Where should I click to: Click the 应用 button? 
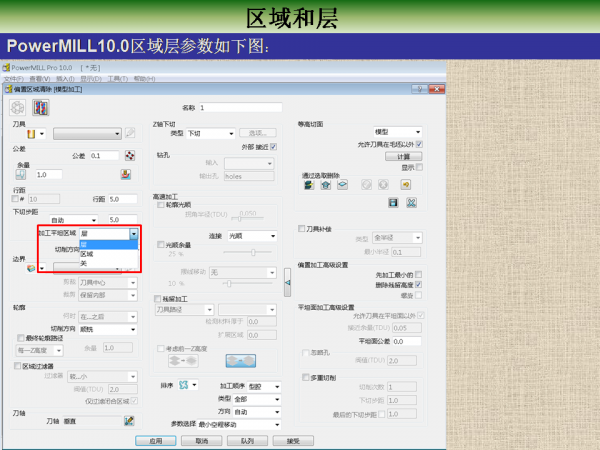pyautogui.click(x=156, y=441)
